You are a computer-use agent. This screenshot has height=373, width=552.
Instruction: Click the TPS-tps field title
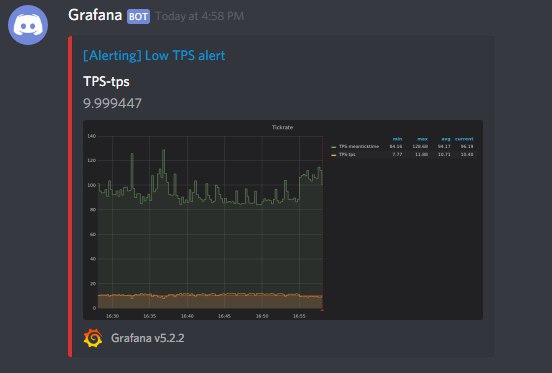(106, 81)
